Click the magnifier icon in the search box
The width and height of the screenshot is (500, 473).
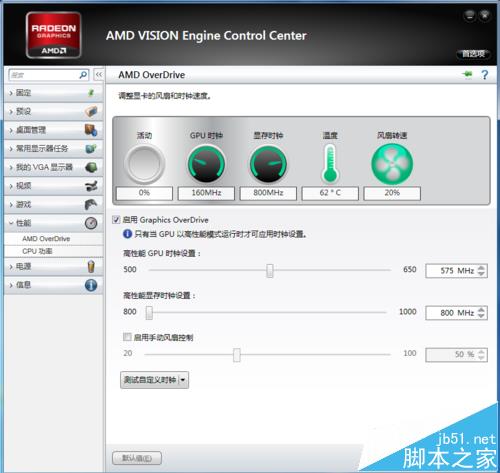click(x=83, y=75)
